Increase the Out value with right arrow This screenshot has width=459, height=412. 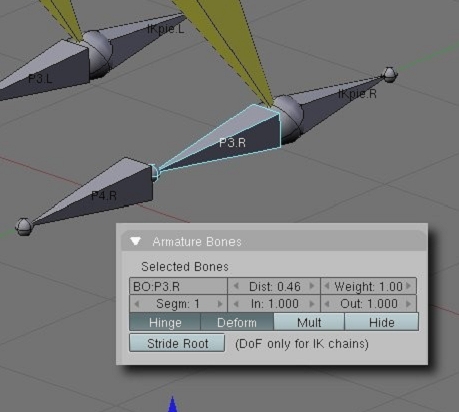point(409,304)
